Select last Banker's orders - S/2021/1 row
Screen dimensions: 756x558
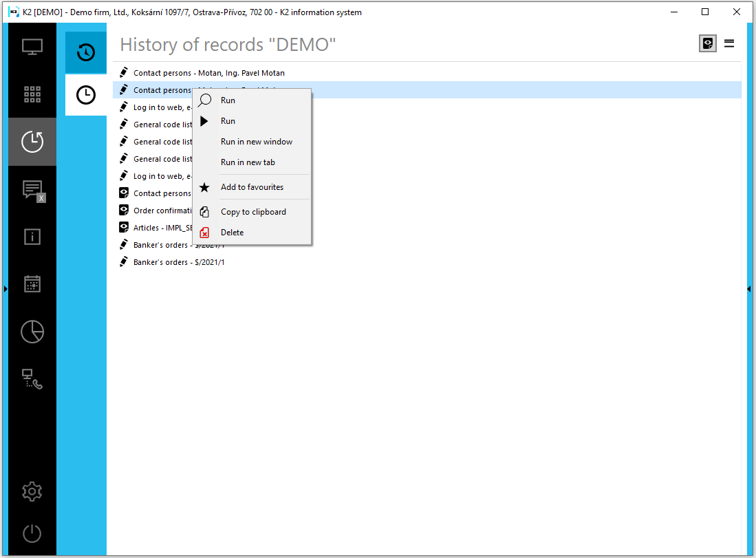click(x=426, y=262)
